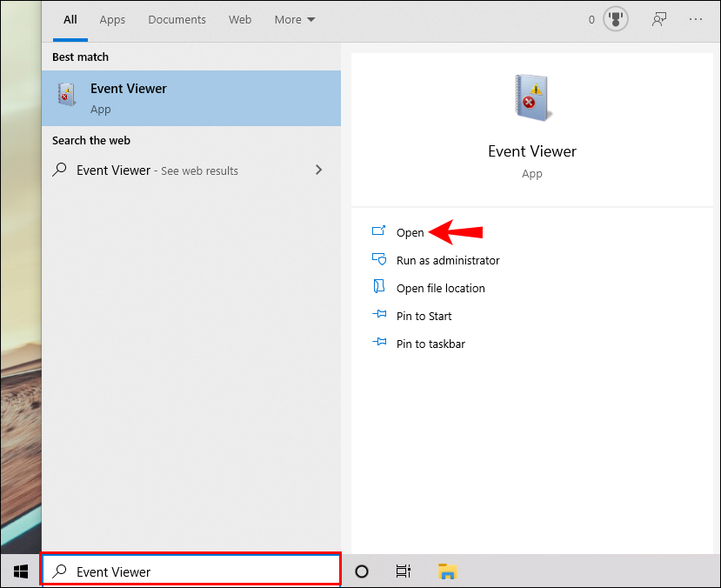Open Cortana circle icon on taskbar

pyautogui.click(x=362, y=571)
